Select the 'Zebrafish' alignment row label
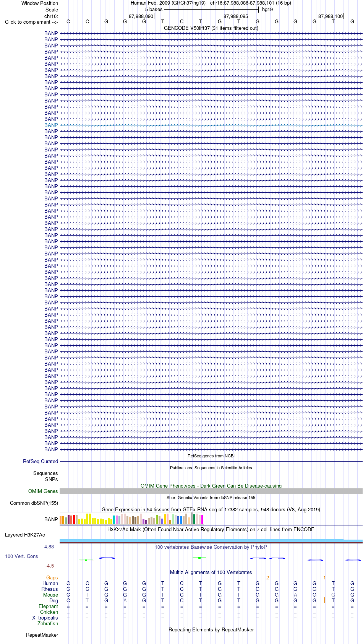The height and width of the screenshot is (644, 363). click(48, 624)
